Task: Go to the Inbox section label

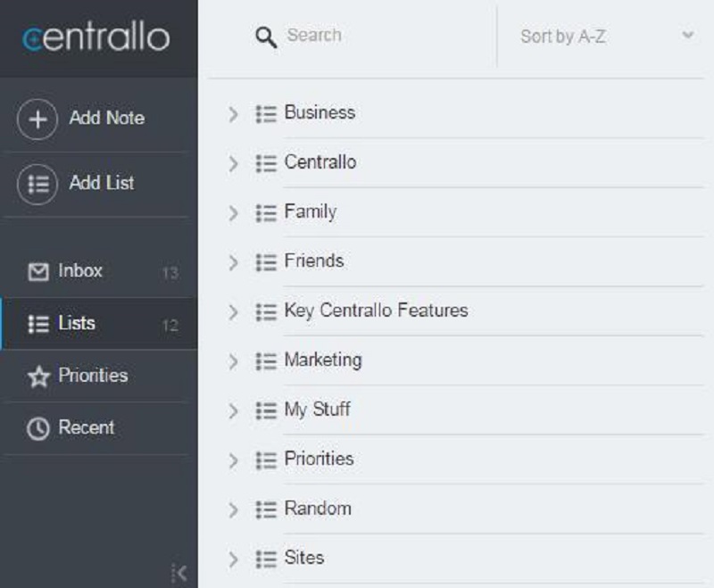Action: pos(80,270)
